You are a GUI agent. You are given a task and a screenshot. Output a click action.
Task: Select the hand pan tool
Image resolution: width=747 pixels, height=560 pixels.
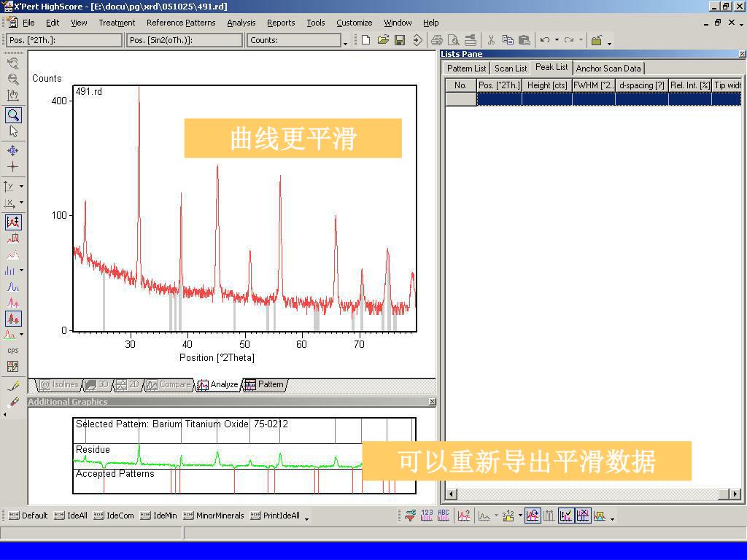(x=13, y=96)
